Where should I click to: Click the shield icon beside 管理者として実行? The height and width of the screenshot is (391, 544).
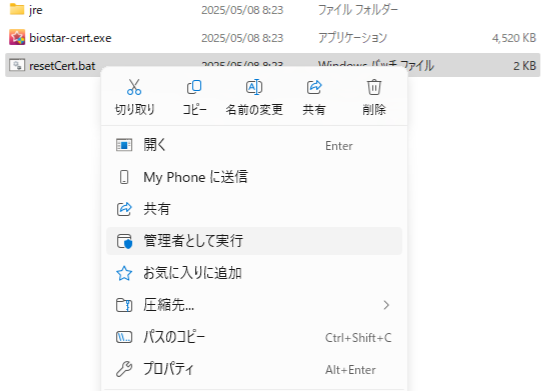point(124,241)
